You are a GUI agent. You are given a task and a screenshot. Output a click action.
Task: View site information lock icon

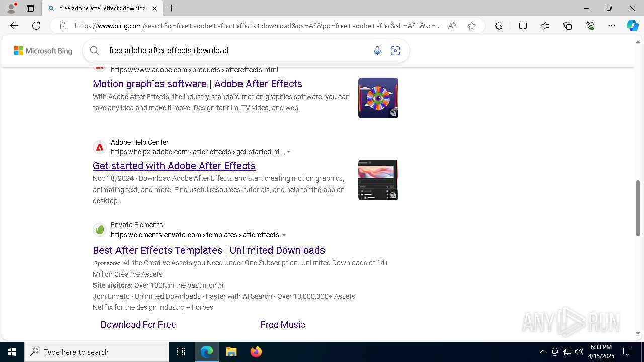click(x=63, y=26)
